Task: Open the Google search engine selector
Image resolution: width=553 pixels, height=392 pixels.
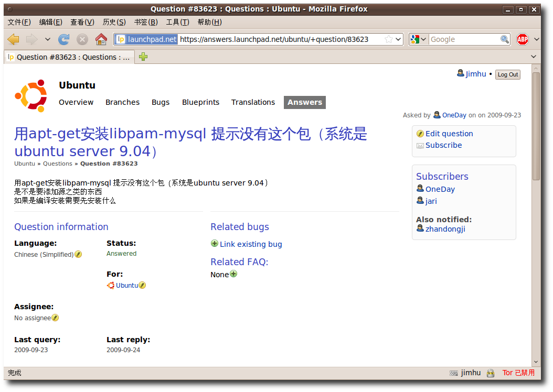Action: coord(419,39)
